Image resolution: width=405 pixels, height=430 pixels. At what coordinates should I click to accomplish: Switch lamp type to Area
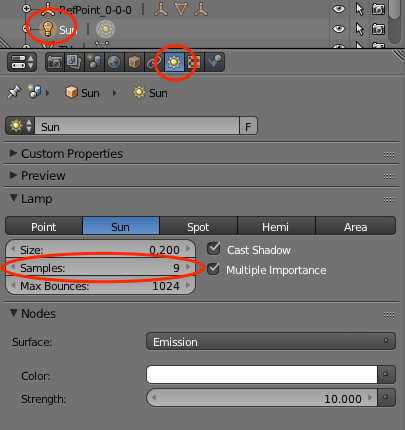pyautogui.click(x=355, y=227)
